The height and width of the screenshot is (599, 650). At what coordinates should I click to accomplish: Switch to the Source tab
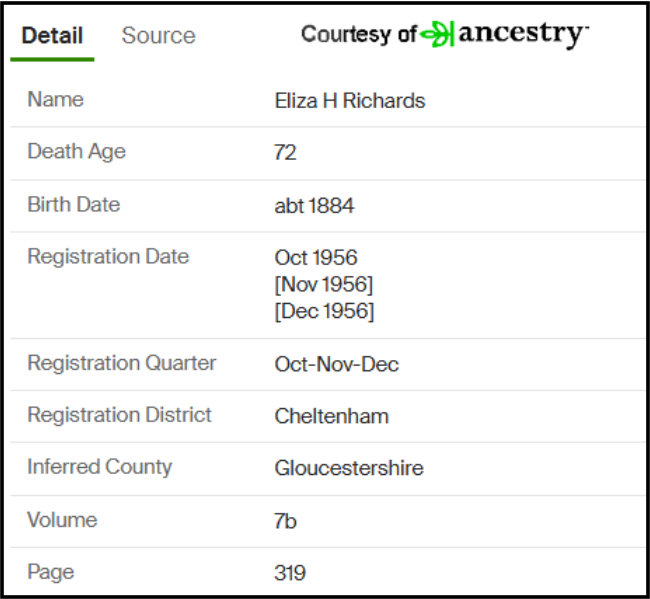pos(158,35)
